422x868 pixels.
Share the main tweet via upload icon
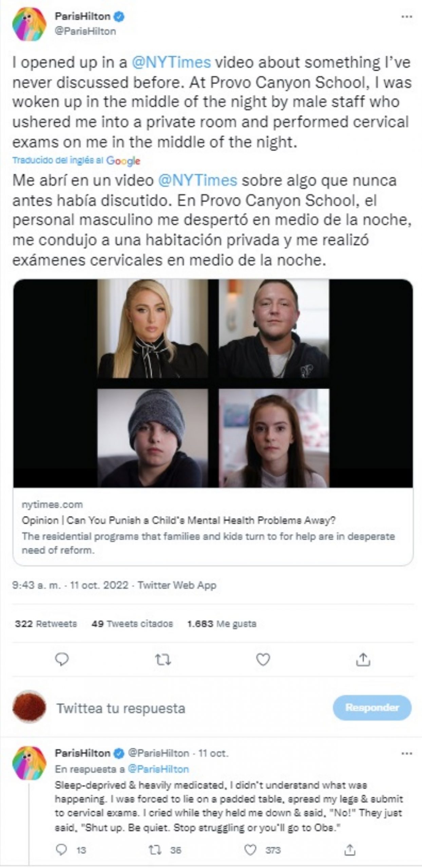pos(363,659)
